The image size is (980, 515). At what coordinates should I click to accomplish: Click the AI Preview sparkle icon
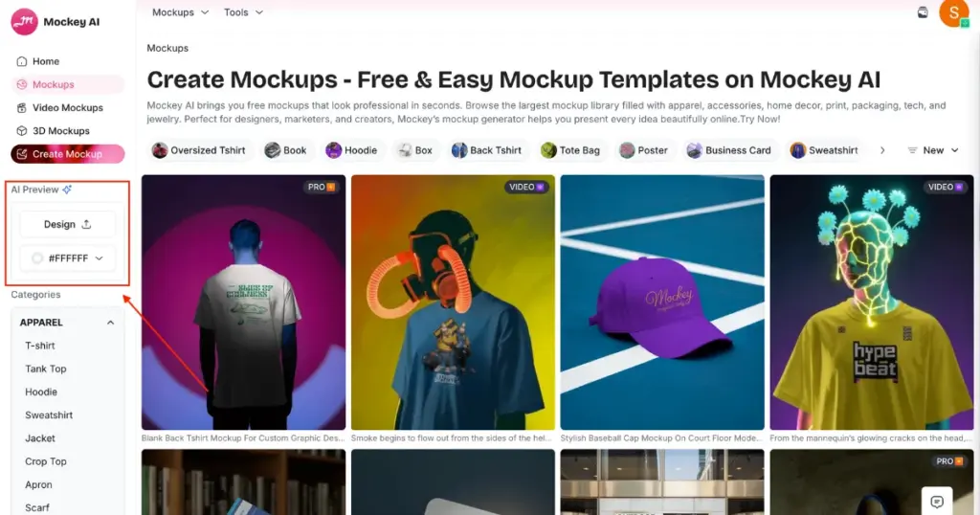point(67,190)
